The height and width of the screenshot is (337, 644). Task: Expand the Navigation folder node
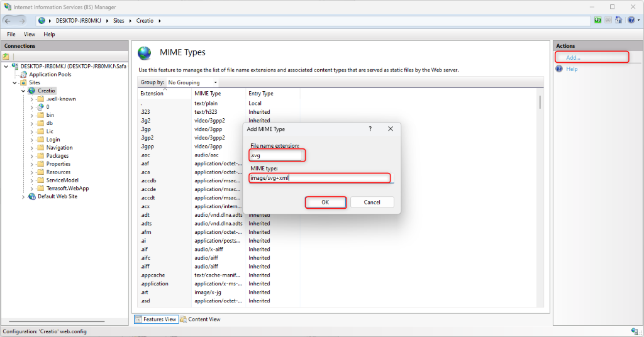[31, 148]
